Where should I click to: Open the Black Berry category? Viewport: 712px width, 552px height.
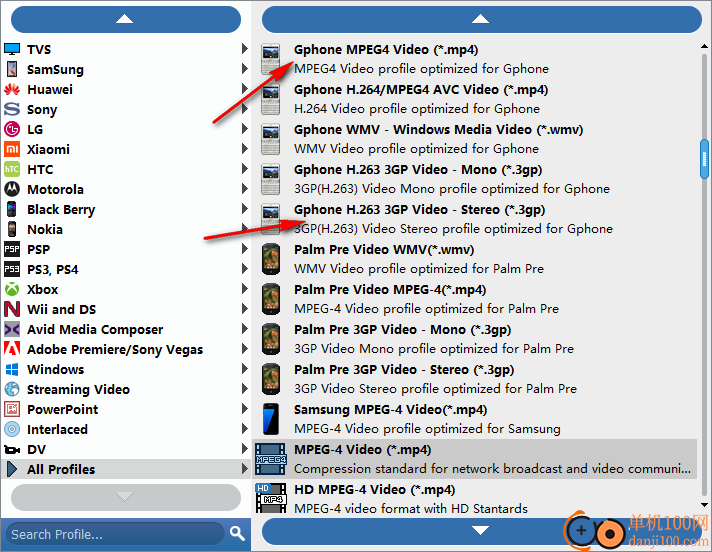pos(126,209)
